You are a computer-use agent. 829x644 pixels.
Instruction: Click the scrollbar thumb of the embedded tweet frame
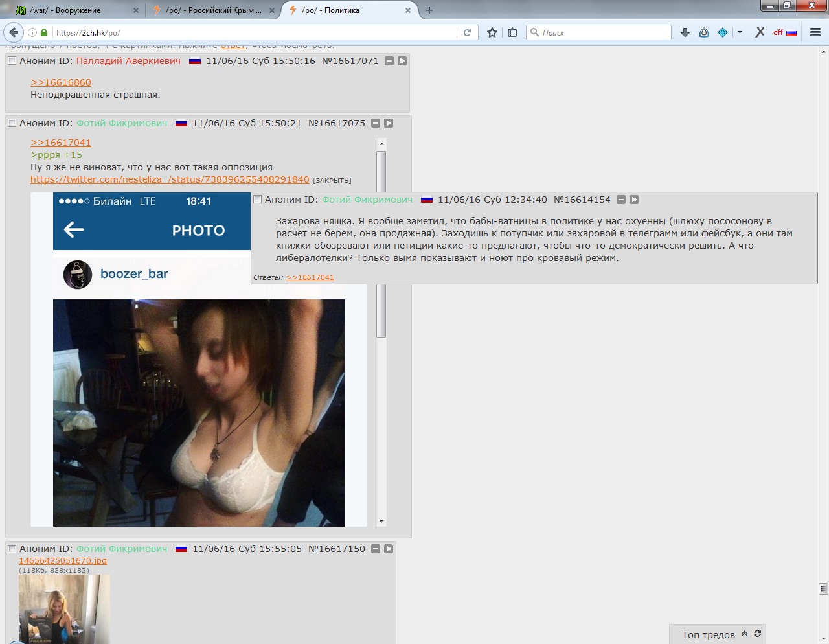(381, 244)
